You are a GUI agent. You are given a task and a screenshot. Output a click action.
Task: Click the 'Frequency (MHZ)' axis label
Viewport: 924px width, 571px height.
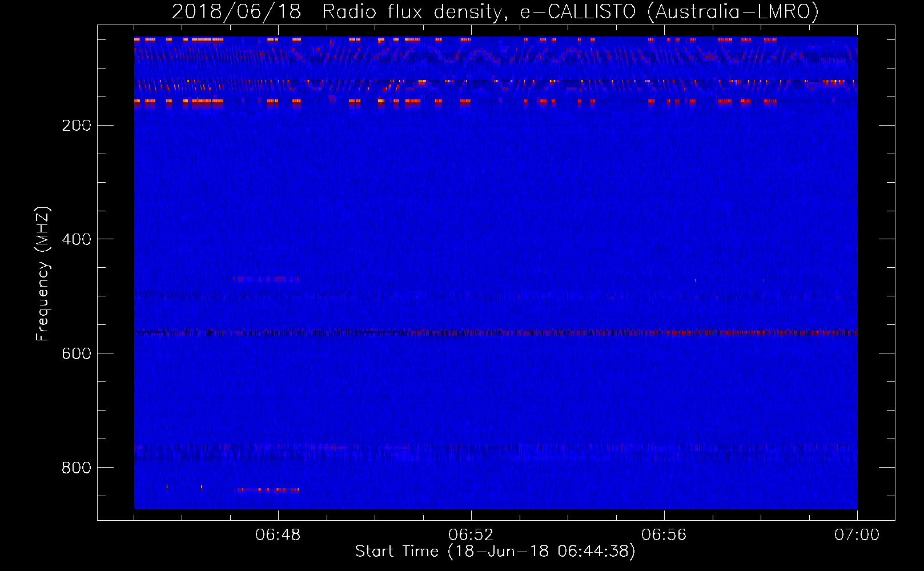point(43,274)
